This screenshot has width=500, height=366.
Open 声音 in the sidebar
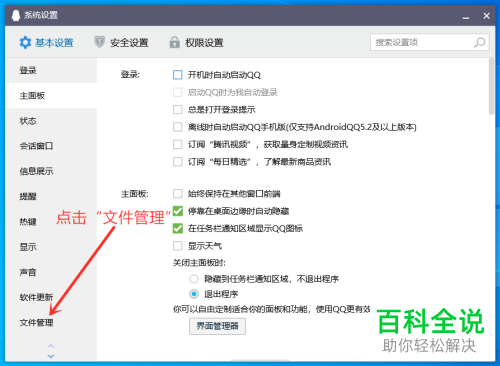coord(51,272)
